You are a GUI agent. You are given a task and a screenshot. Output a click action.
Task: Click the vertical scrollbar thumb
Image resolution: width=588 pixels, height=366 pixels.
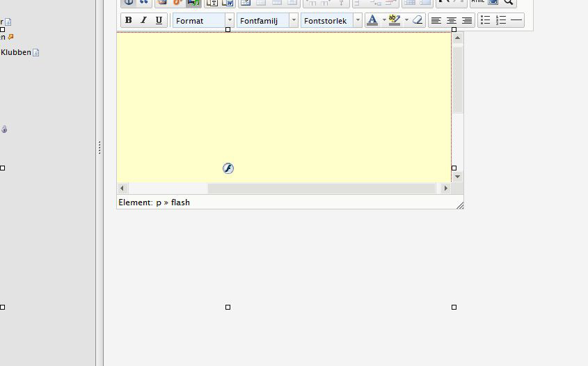pyautogui.click(x=457, y=79)
